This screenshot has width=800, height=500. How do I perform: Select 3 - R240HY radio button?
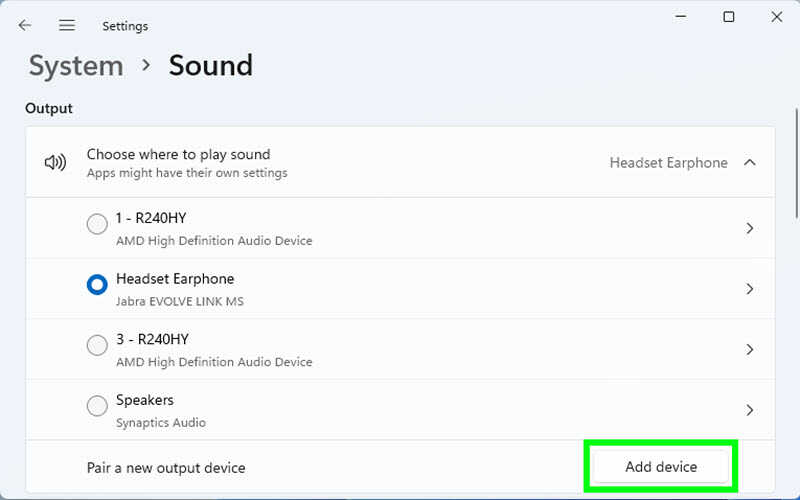click(97, 345)
